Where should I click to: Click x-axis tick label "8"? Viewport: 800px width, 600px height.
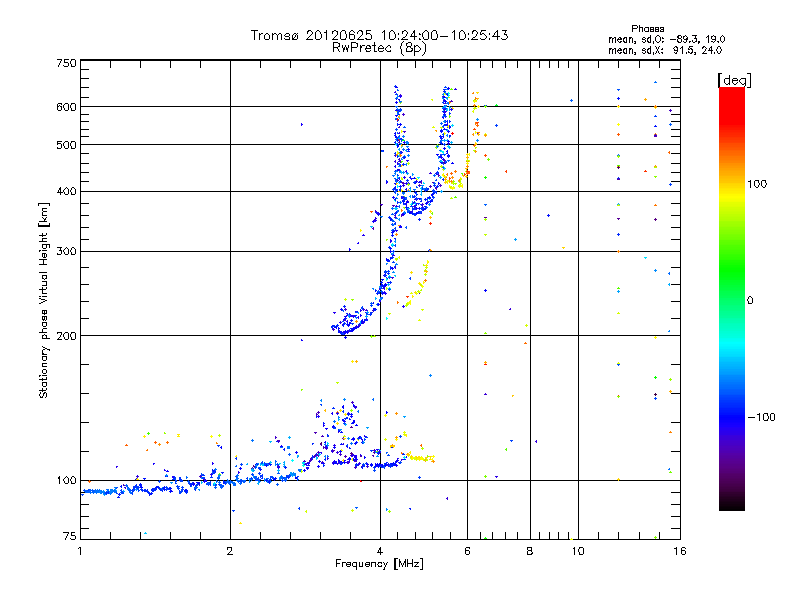point(530,551)
